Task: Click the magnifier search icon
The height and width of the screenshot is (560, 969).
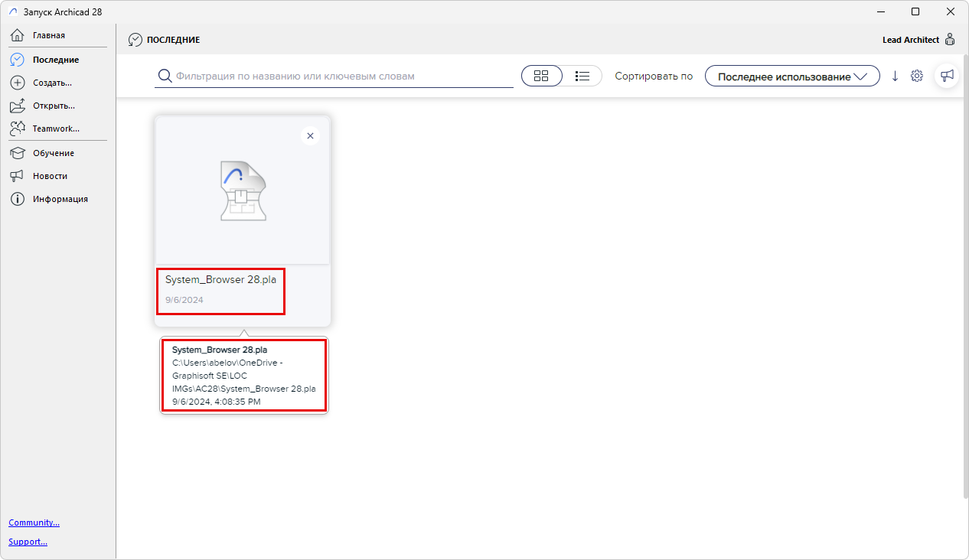Action: click(165, 77)
